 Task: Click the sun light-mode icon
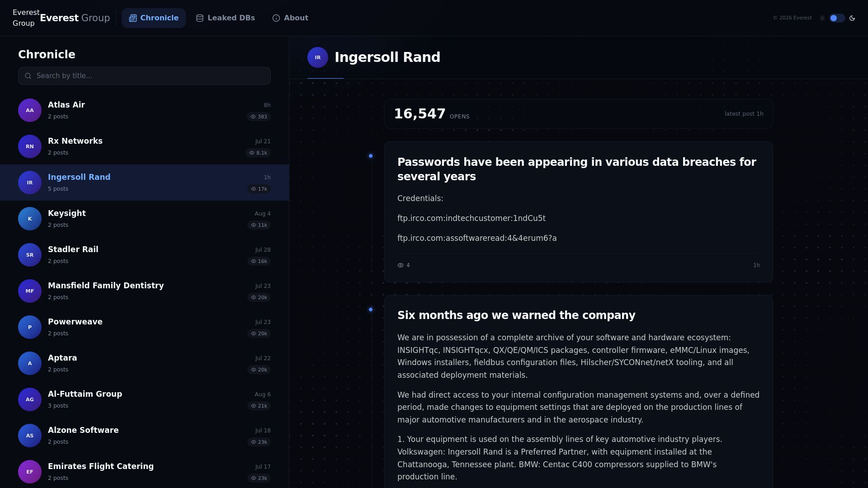(822, 18)
